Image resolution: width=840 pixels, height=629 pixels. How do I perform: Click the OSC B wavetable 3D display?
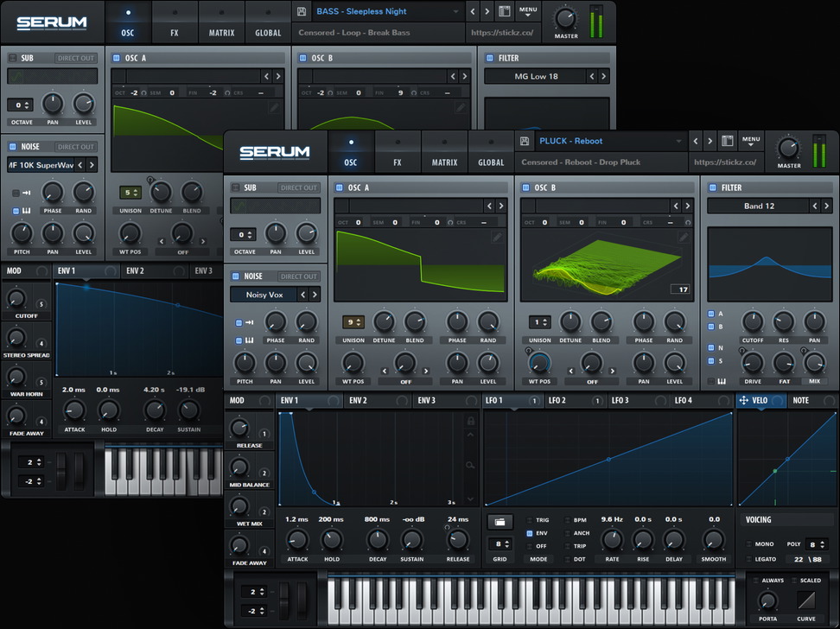607,264
